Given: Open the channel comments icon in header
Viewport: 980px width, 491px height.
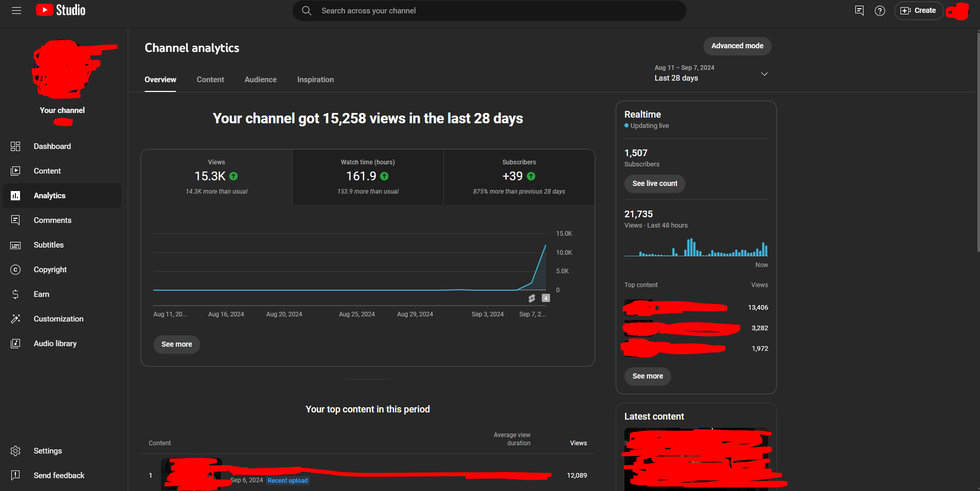Looking at the screenshot, I should (859, 11).
